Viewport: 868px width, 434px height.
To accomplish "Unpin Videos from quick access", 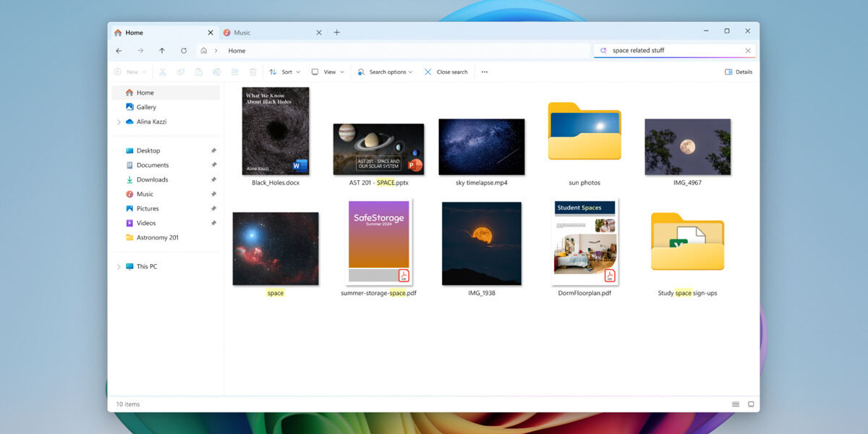I will click(213, 223).
